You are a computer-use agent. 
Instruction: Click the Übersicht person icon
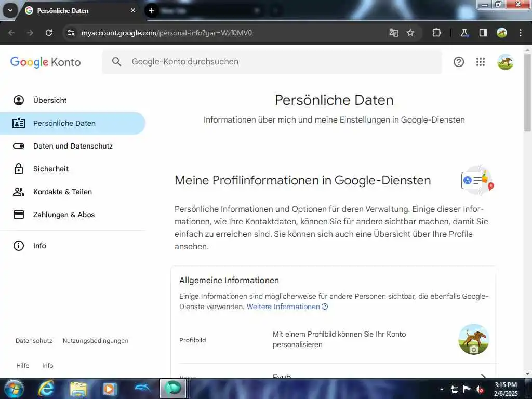point(19,100)
